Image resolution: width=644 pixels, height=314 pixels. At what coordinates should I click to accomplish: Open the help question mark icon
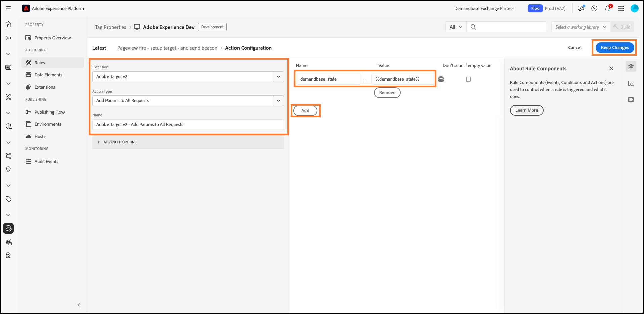click(x=594, y=8)
